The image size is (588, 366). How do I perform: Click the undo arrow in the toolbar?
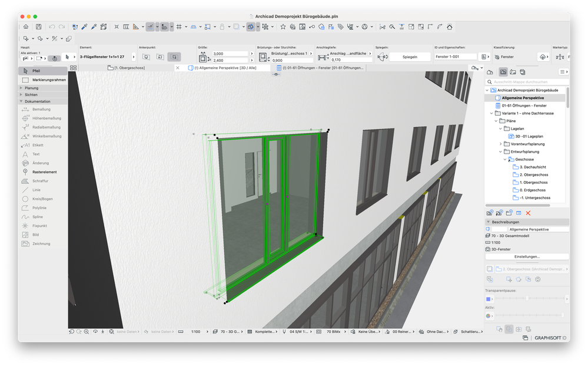(52, 27)
